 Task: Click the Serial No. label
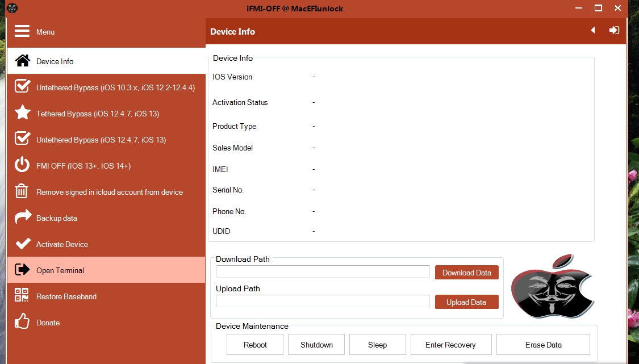(228, 190)
